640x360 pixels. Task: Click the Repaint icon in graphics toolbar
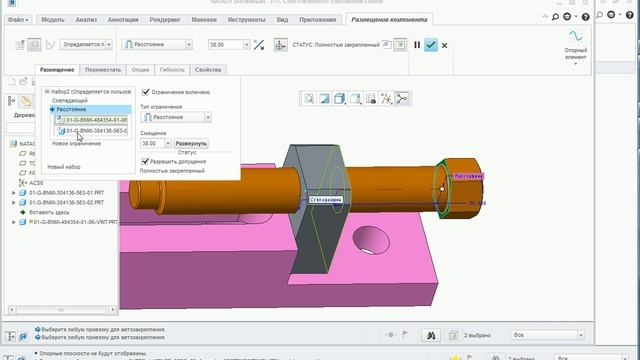click(x=324, y=98)
